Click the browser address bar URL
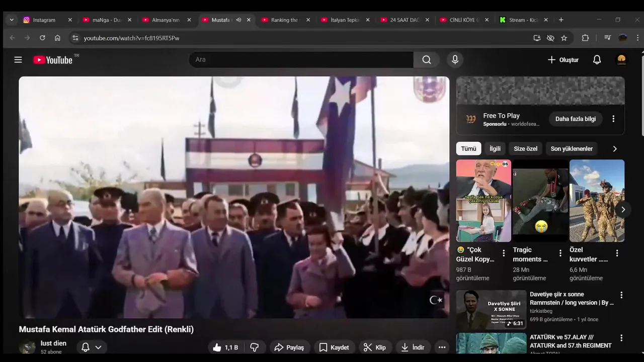This screenshot has width=644, height=362. (131, 38)
